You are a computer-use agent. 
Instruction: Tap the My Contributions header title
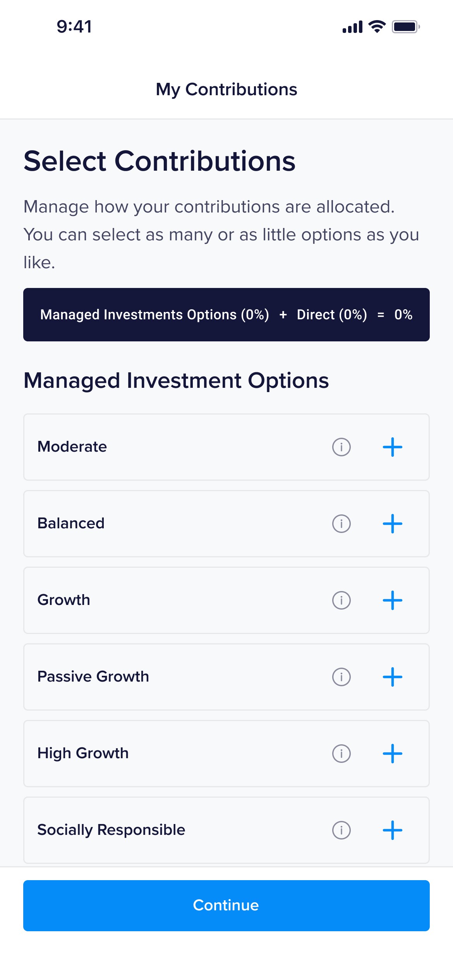(226, 89)
